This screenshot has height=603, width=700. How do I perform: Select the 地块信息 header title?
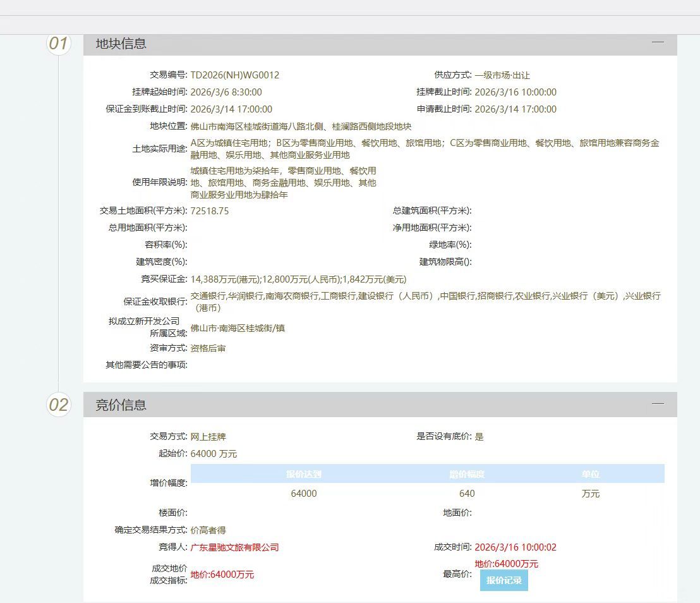121,44
